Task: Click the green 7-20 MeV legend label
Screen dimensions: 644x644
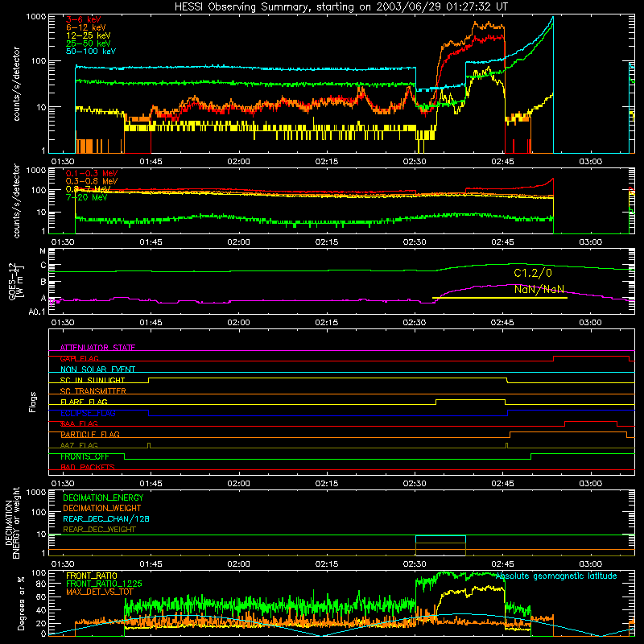Action: [87, 197]
